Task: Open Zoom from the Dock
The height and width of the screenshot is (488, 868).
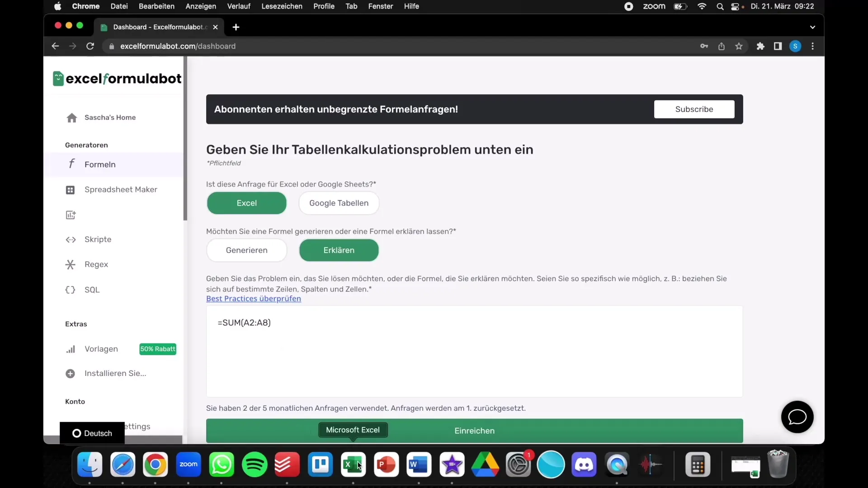Action: coord(189,465)
